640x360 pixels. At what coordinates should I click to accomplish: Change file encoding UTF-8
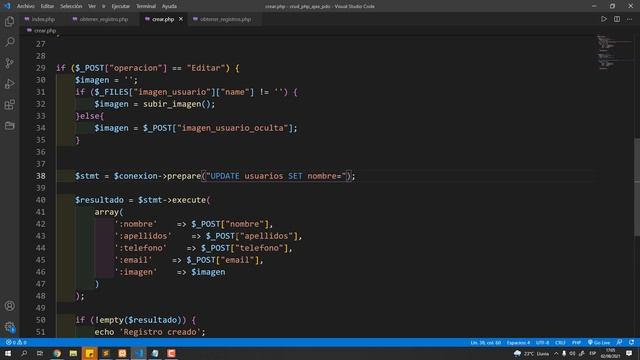[542, 342]
